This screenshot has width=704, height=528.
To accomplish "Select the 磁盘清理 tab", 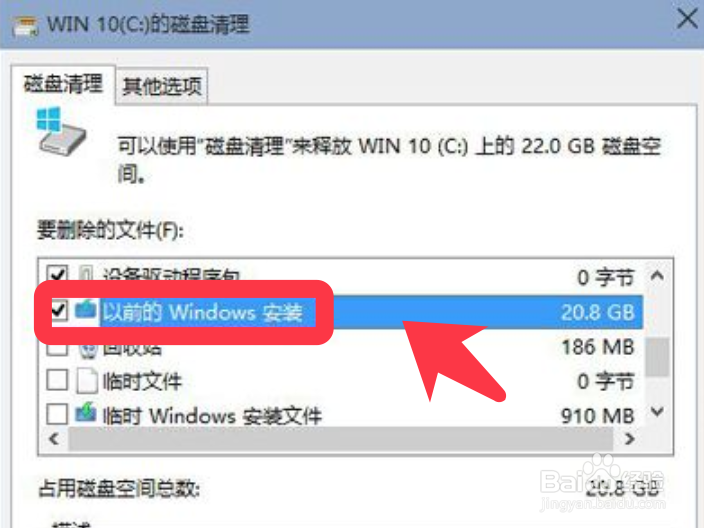I will click(63, 84).
